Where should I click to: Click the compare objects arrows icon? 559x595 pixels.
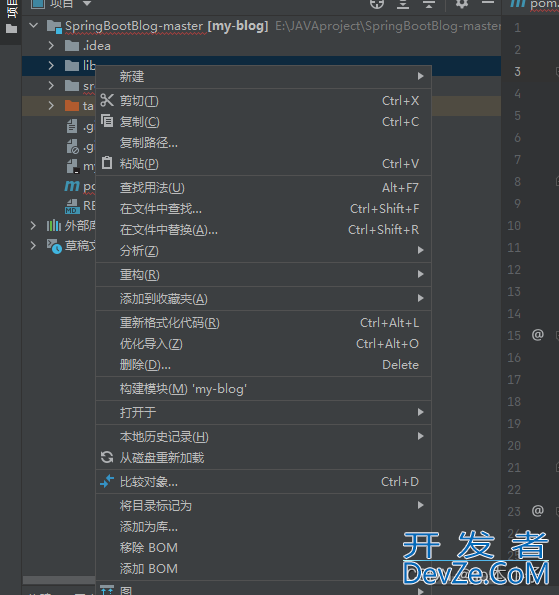click(x=107, y=481)
